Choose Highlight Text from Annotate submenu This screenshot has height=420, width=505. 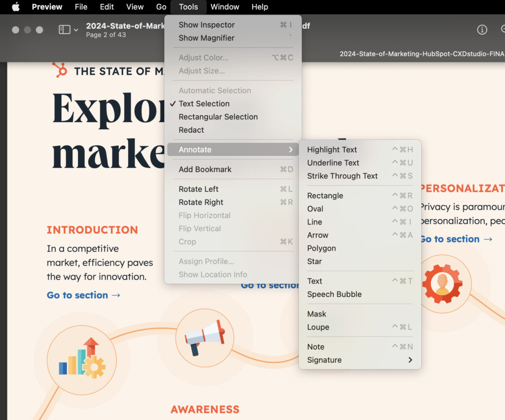332,149
